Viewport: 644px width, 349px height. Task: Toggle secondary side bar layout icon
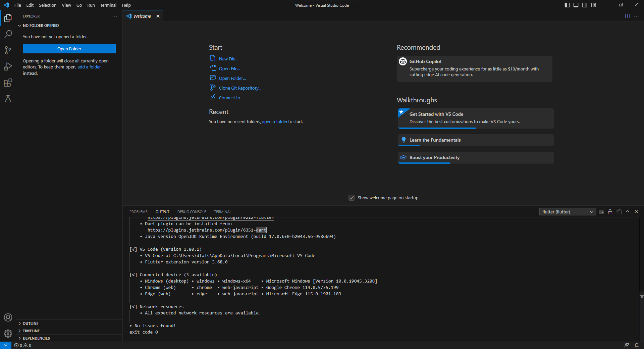tap(585, 5)
